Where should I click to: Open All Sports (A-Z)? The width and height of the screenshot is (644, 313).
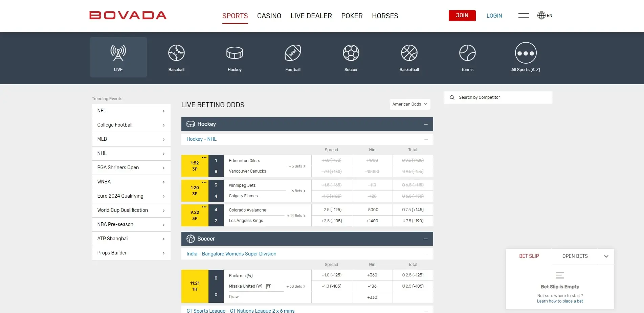pos(526,57)
